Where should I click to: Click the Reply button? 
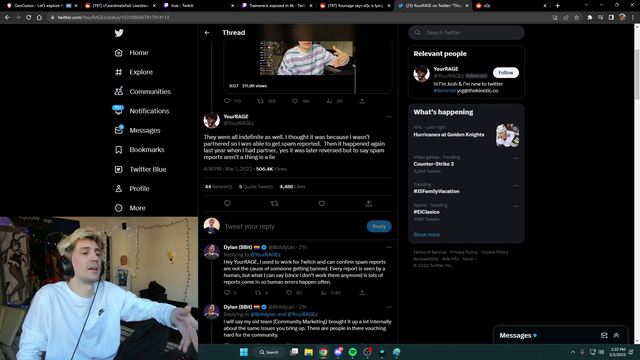(x=379, y=226)
